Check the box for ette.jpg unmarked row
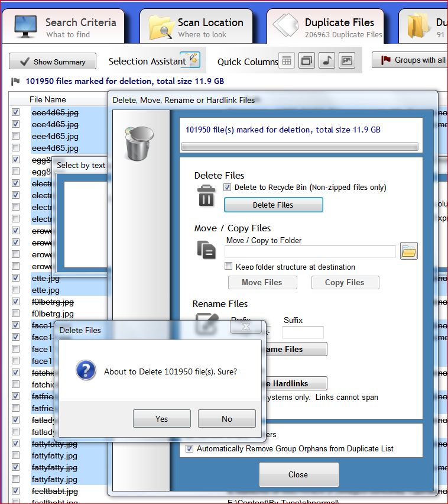Screen dimensions: 448x504 (16, 290)
